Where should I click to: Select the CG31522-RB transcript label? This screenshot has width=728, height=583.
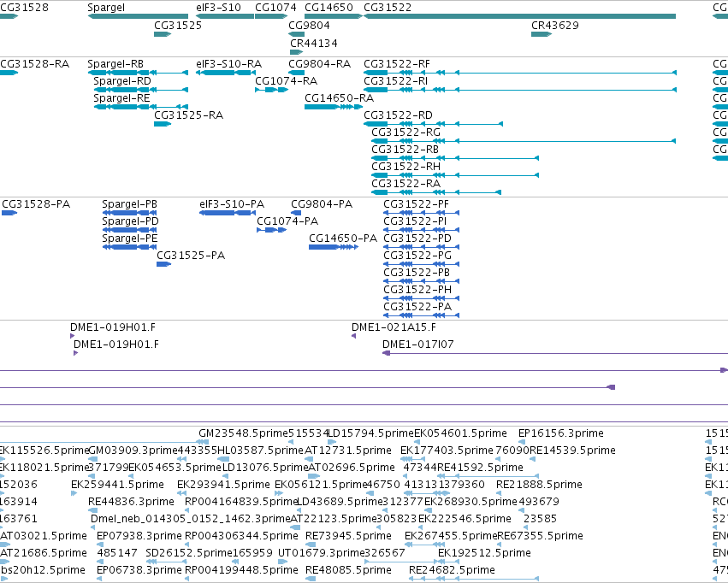tap(405, 150)
